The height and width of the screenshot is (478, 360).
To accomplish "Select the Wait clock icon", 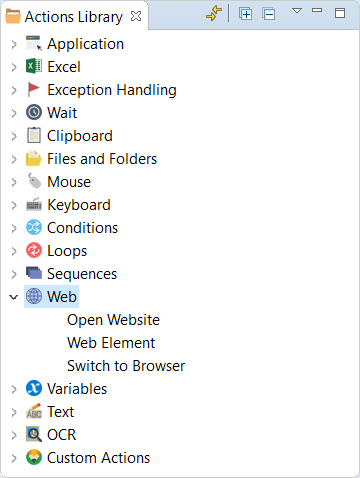I will pos(34,112).
